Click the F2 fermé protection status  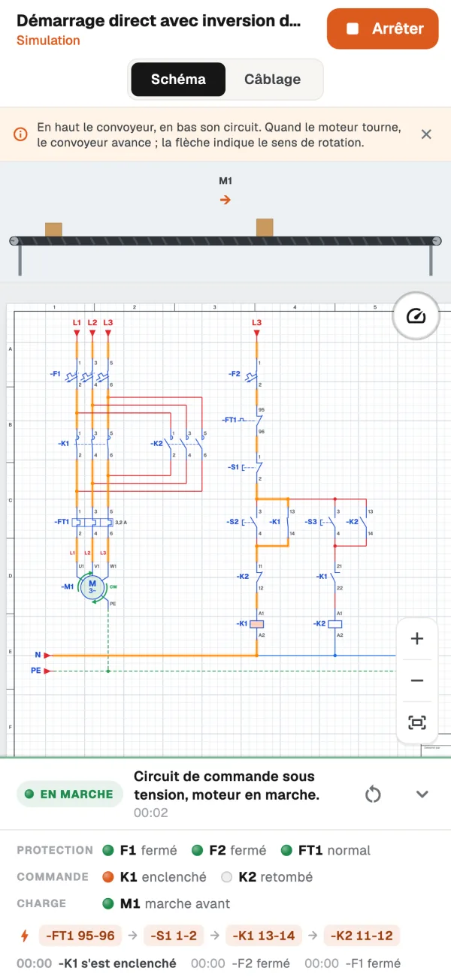pos(229,850)
